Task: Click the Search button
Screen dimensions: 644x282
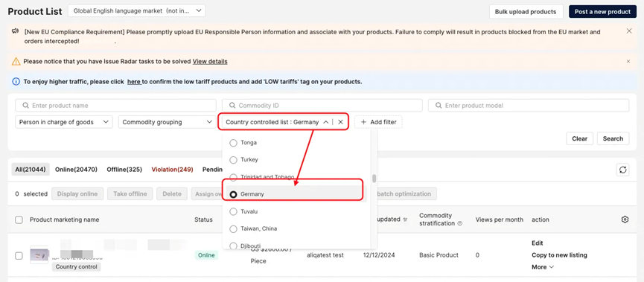Action: (613, 138)
